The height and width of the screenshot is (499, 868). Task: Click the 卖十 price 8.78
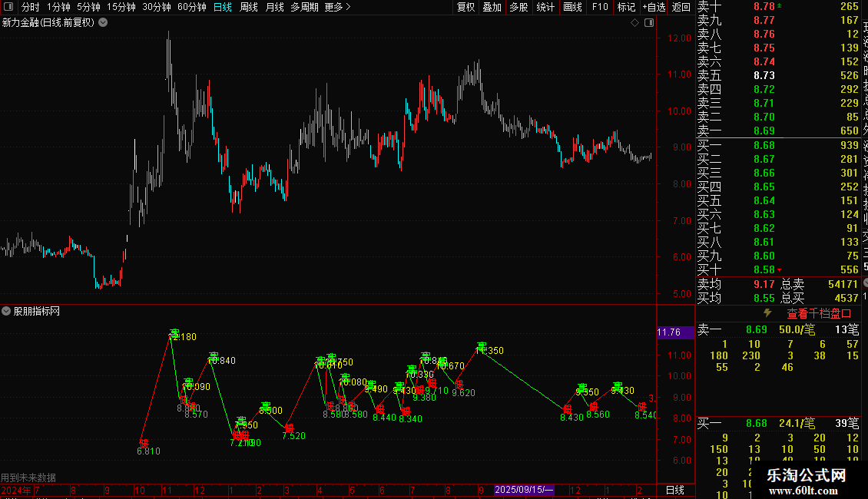(x=764, y=7)
